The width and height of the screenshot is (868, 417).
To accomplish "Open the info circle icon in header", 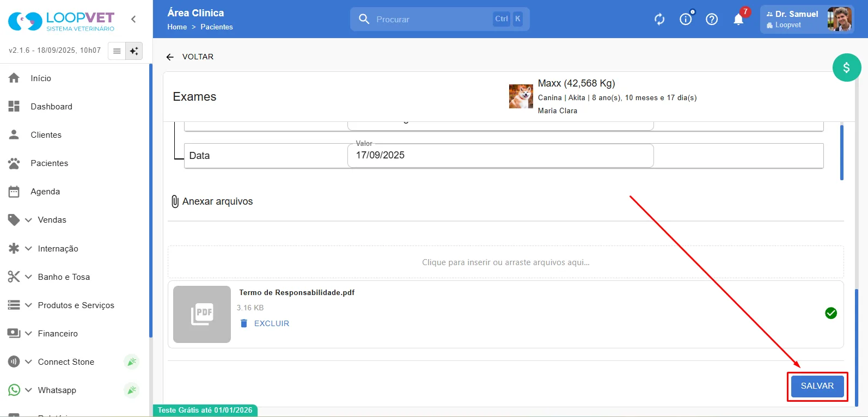I will pos(686,19).
